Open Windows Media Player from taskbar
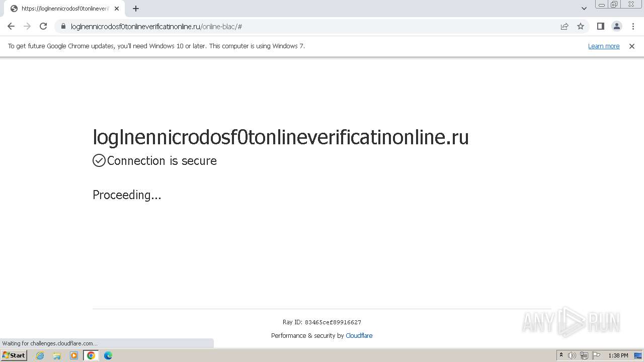 click(74, 355)
